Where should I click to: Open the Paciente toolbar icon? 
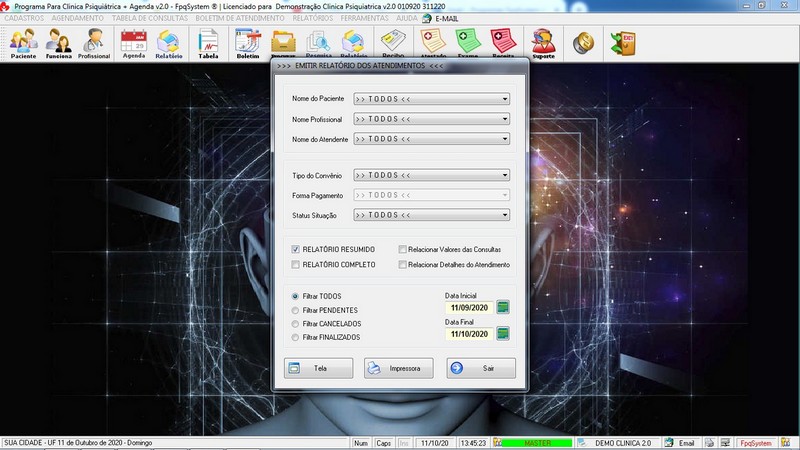[x=23, y=44]
